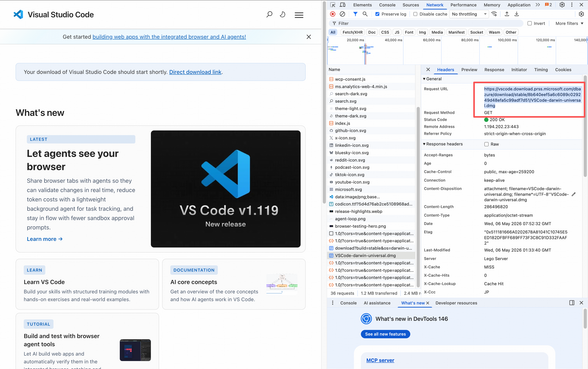Open the Performance tab
Viewport: 588px width, 369px height.
(x=463, y=5)
